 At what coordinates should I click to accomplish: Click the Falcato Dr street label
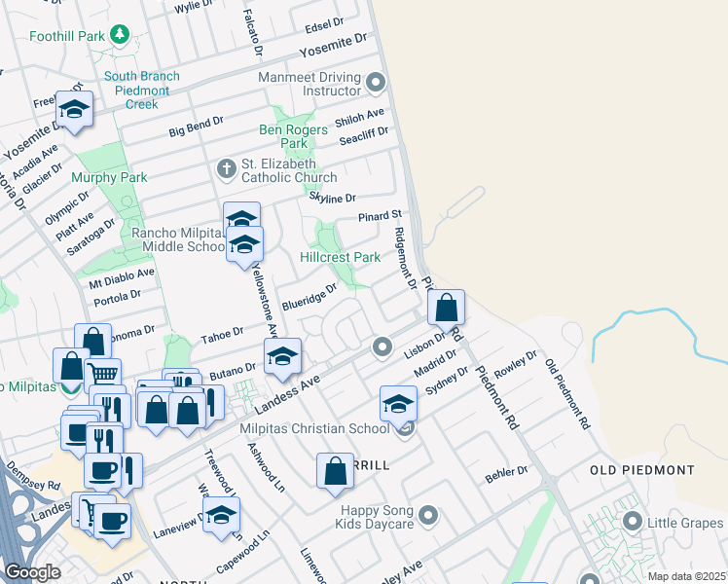(253, 32)
